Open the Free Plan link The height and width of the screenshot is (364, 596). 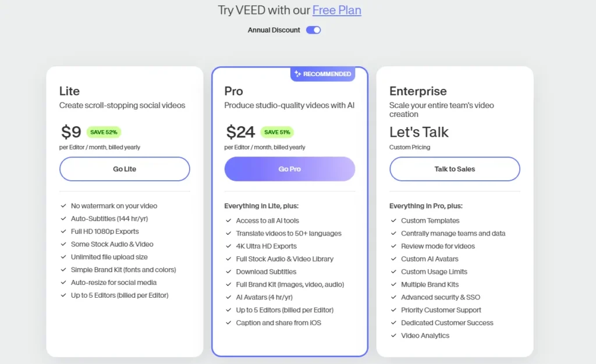pyautogui.click(x=336, y=10)
